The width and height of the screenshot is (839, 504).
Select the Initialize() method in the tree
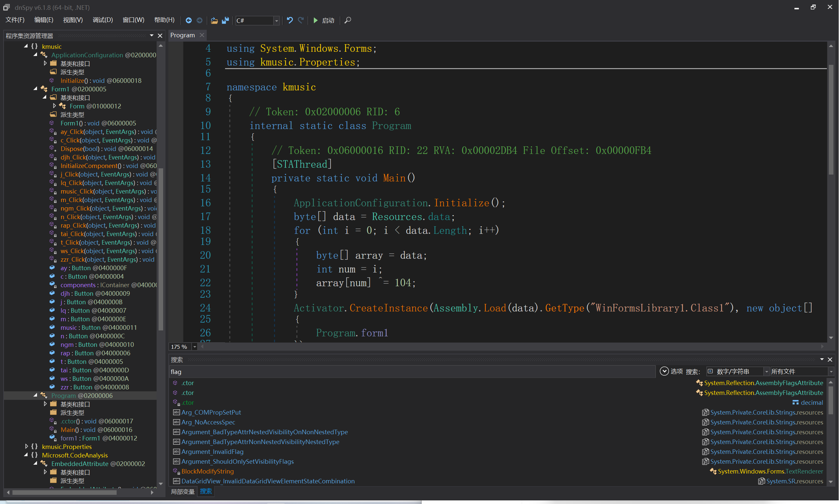[101, 81]
